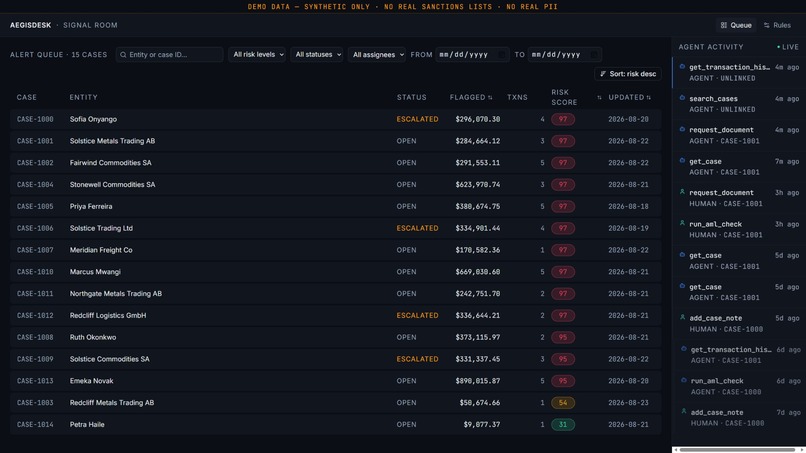This screenshot has height=453, width=806.
Task: Click the Rules sliders icon
Action: pos(766,25)
